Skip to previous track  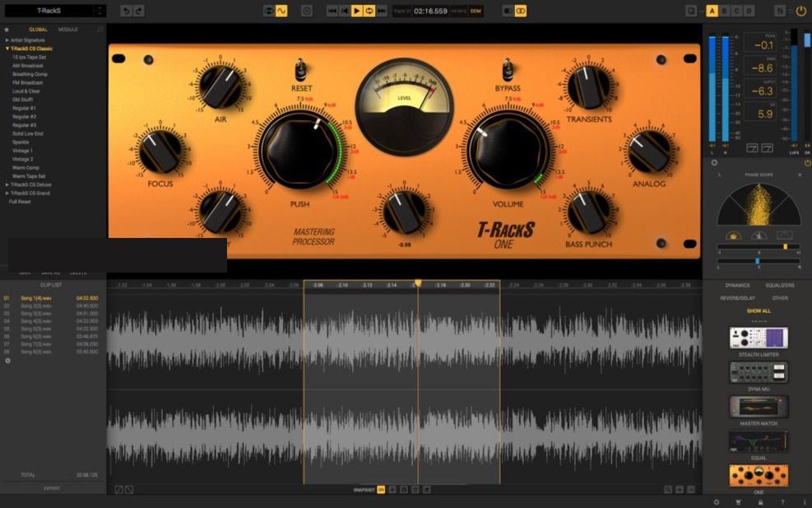pyautogui.click(x=345, y=11)
